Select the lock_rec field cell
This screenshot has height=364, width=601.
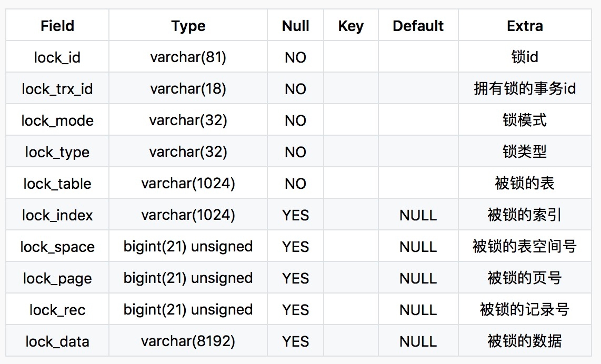(57, 310)
